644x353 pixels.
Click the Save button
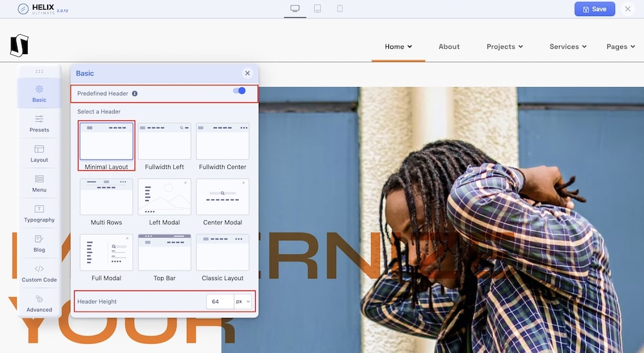[594, 9]
